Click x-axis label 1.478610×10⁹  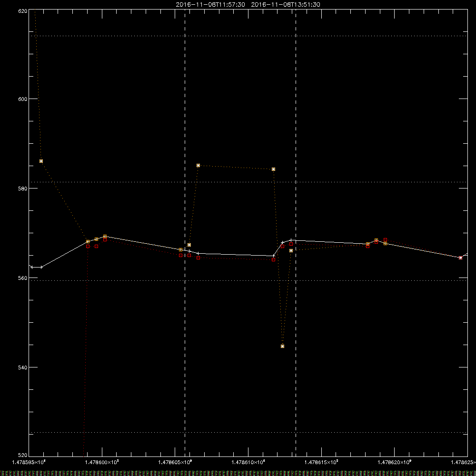248,462
